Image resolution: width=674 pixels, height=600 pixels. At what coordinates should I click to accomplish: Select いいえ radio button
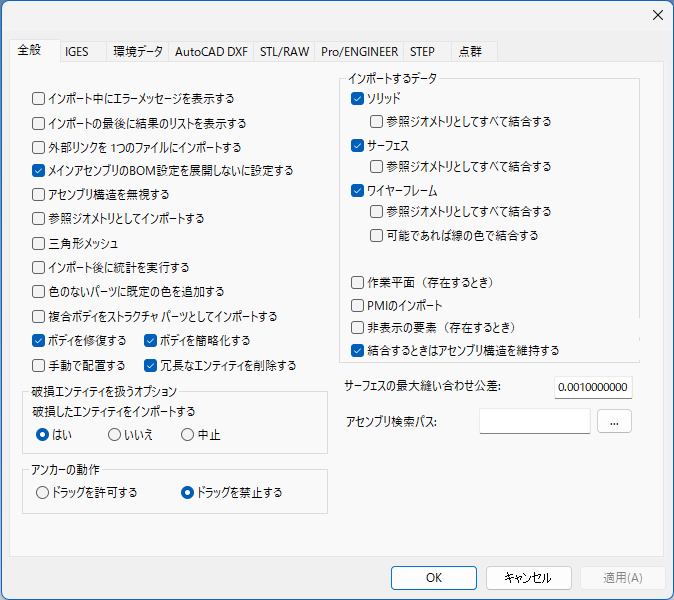coord(114,435)
